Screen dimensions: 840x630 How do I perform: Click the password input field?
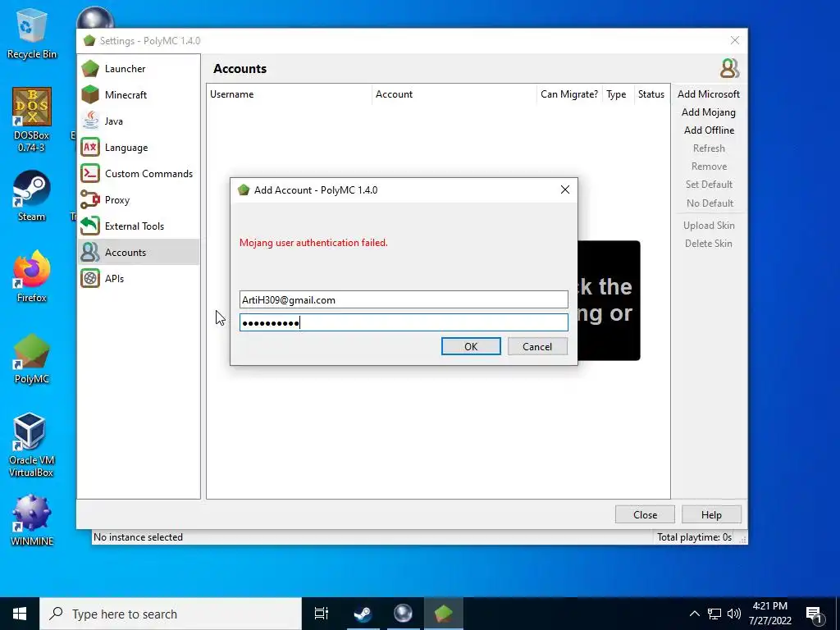click(404, 322)
